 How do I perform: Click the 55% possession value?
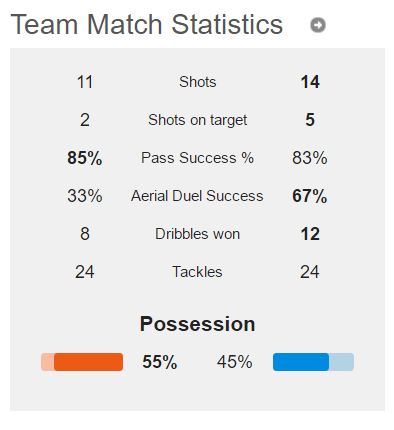click(x=160, y=362)
